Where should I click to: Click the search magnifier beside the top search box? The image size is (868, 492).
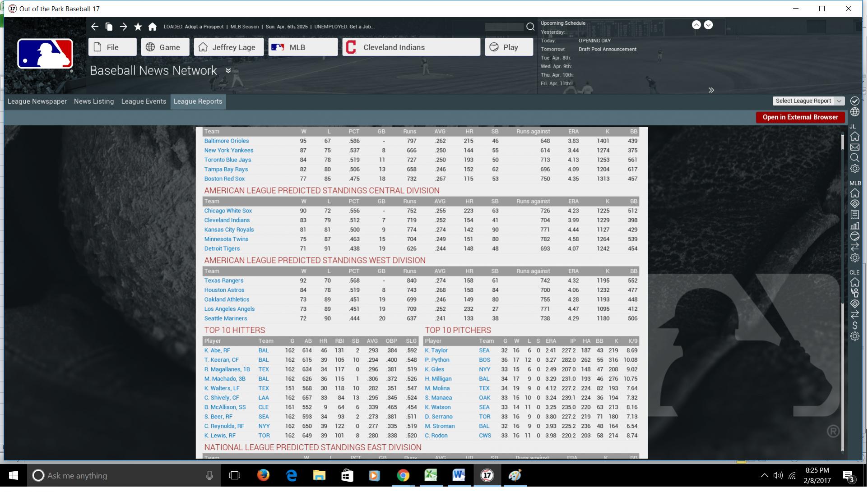(530, 27)
